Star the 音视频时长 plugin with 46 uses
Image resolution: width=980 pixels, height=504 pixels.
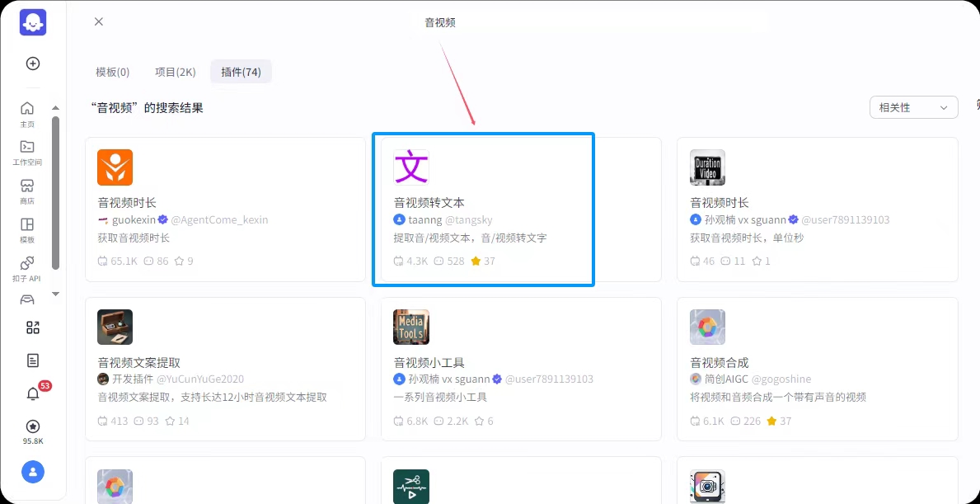coord(757,261)
